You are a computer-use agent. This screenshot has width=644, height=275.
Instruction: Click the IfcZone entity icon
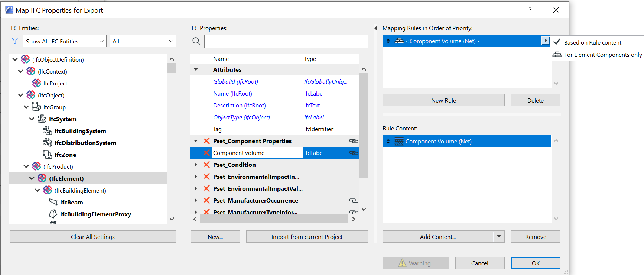[47, 154]
